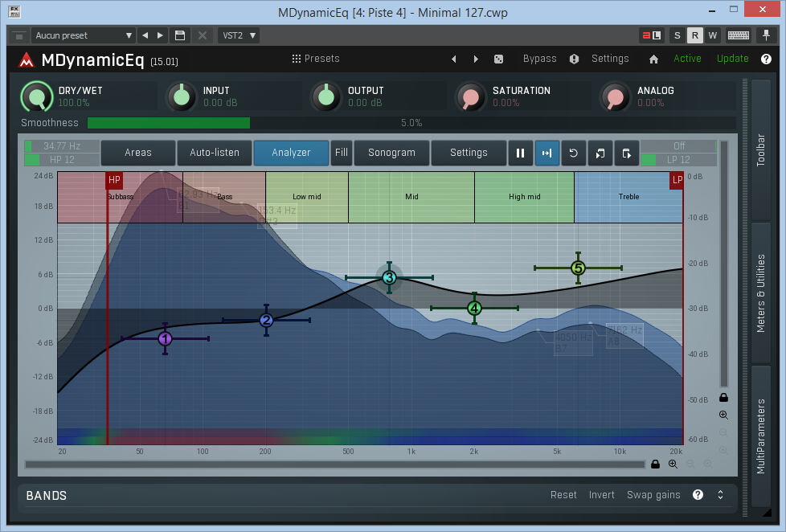This screenshot has width=786, height=532.
Task: Select band 2 node
Action: click(x=266, y=320)
